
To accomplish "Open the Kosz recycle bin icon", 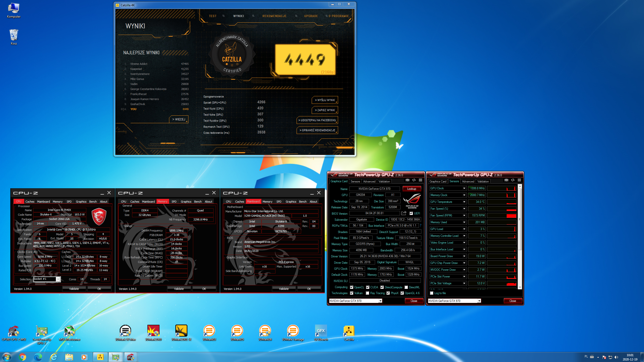I will click(x=14, y=37).
